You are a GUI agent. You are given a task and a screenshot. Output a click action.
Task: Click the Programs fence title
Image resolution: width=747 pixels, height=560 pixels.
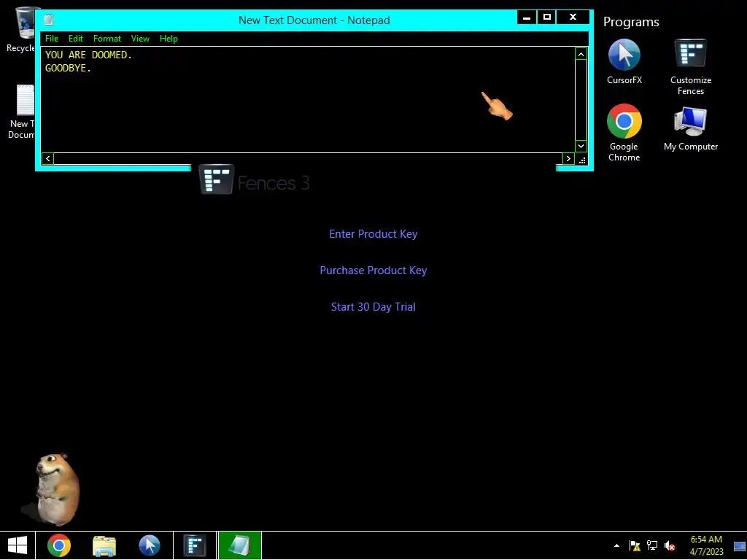pos(631,22)
